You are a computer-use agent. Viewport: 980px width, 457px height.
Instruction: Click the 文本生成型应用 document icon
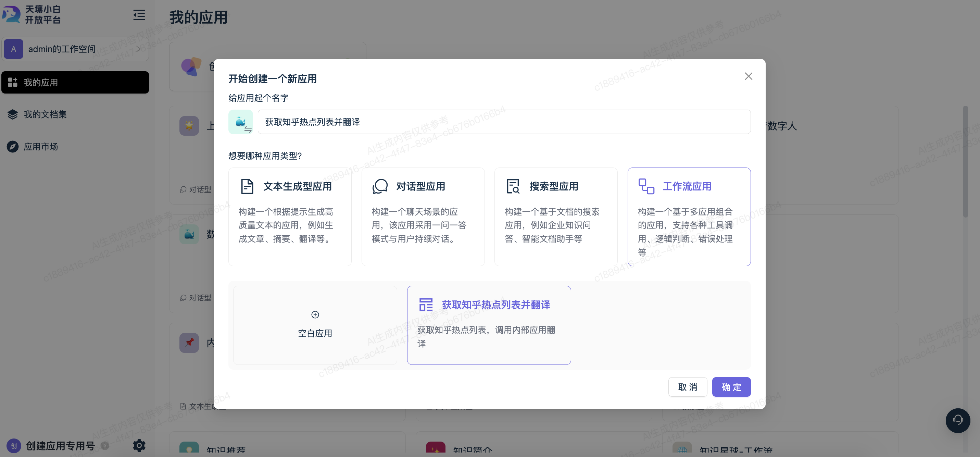(x=247, y=186)
